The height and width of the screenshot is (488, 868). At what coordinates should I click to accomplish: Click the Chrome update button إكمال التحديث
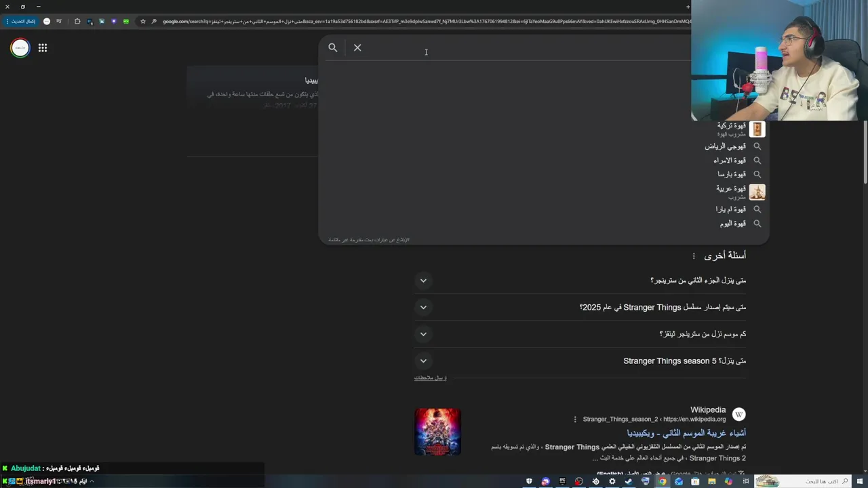tap(20, 22)
